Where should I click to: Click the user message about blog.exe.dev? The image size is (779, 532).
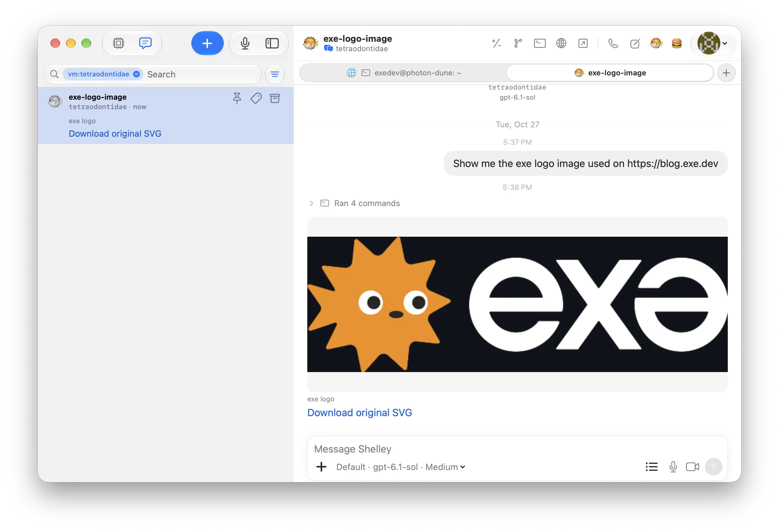click(585, 164)
